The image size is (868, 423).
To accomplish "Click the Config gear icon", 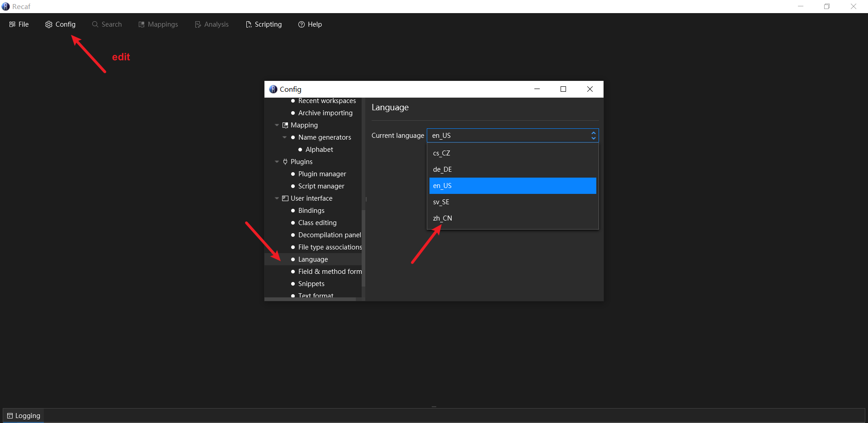I will (49, 24).
